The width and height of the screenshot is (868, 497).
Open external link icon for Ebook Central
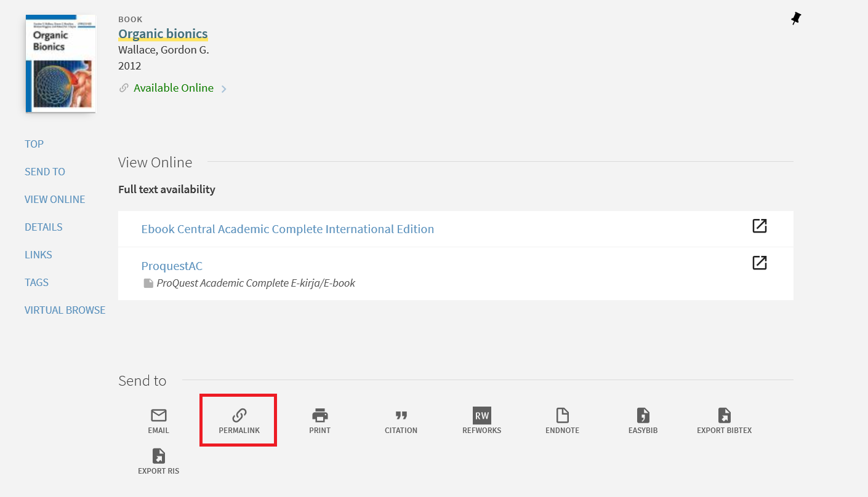tap(760, 226)
